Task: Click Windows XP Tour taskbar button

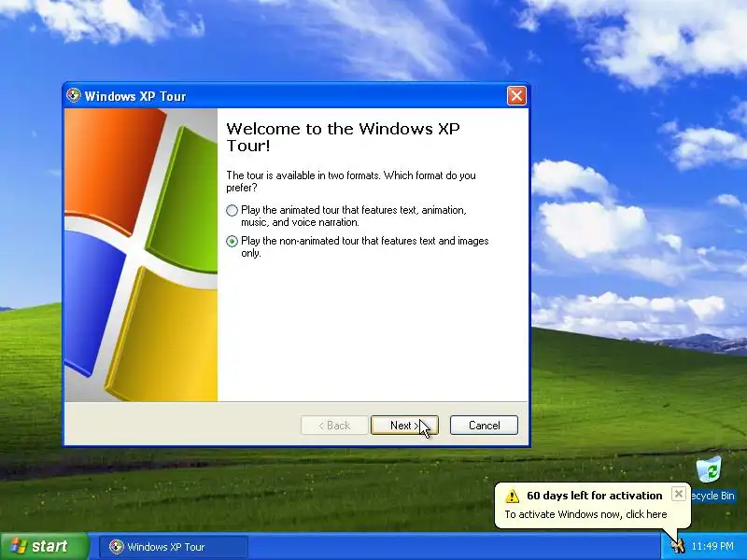Action: pos(174,547)
